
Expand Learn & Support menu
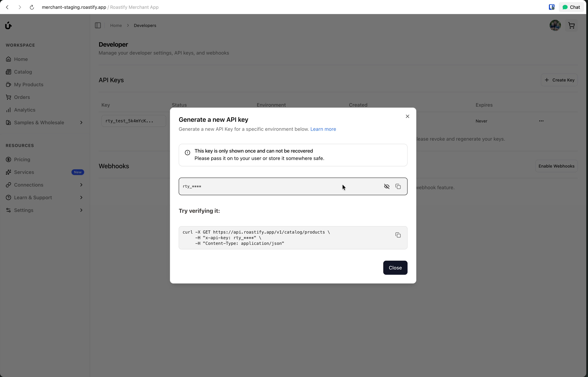pyautogui.click(x=81, y=197)
